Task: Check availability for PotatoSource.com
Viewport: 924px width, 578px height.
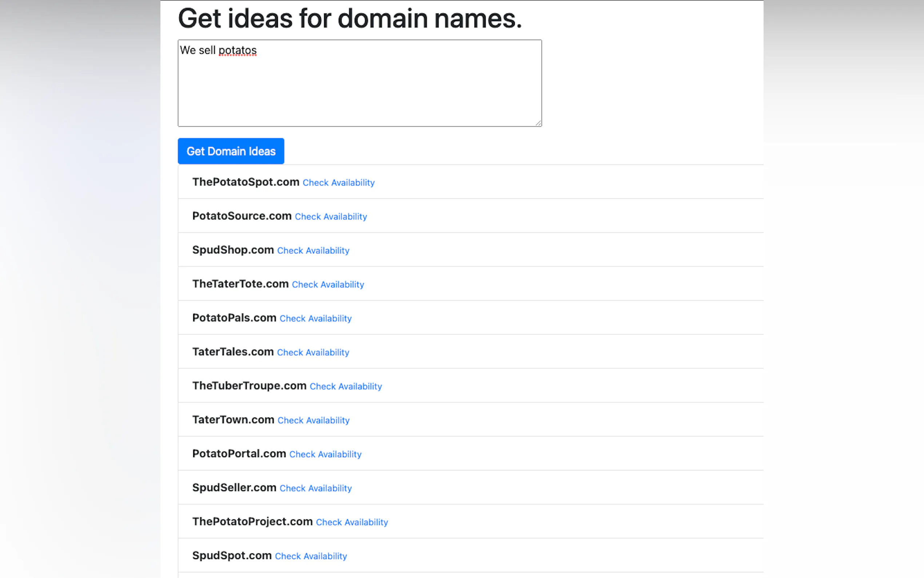Action: pyautogui.click(x=331, y=217)
